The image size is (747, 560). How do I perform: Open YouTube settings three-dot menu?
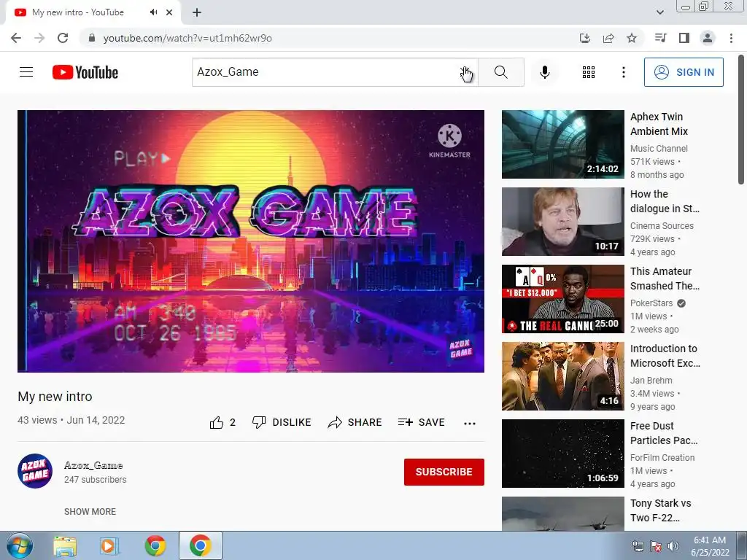click(623, 72)
